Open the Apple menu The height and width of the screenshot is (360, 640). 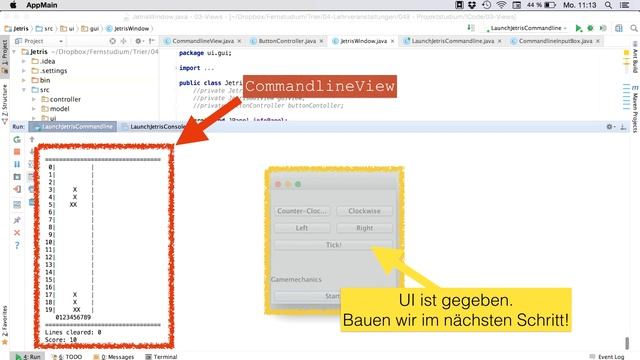13,5
